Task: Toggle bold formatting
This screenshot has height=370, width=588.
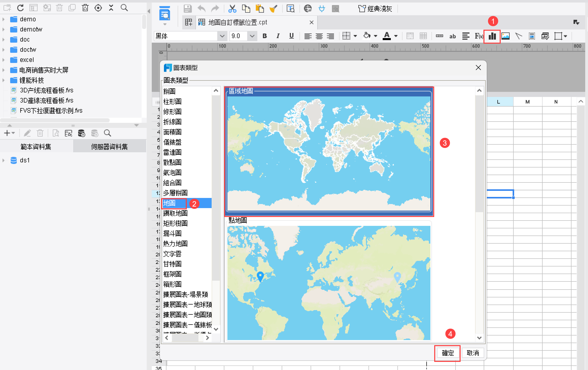Action: click(265, 36)
